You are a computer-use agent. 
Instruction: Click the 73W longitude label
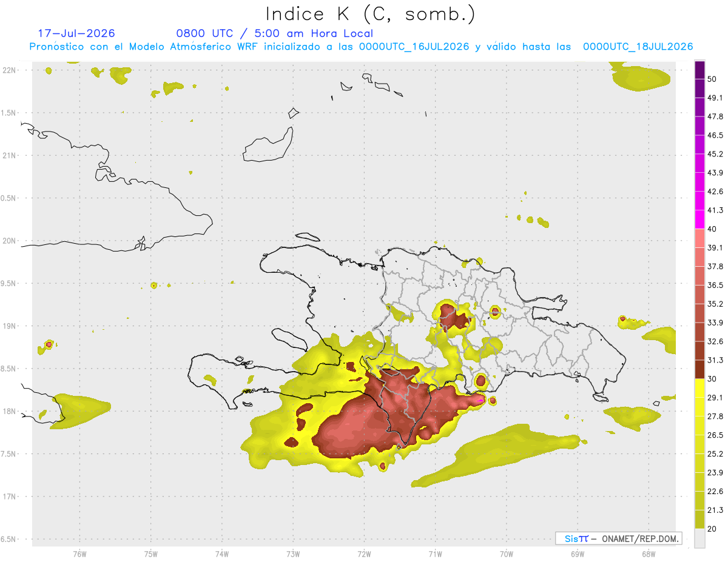coord(293,554)
